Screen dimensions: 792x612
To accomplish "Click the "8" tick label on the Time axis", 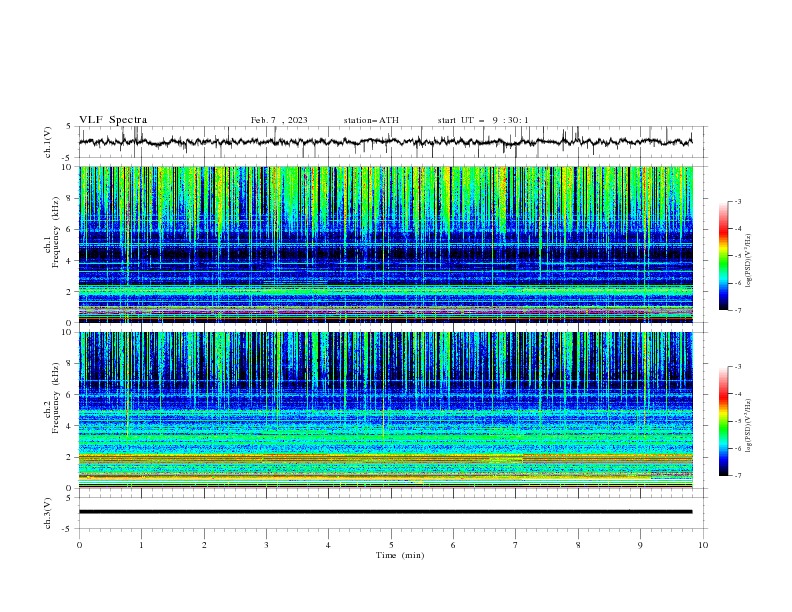I will click(x=578, y=545).
